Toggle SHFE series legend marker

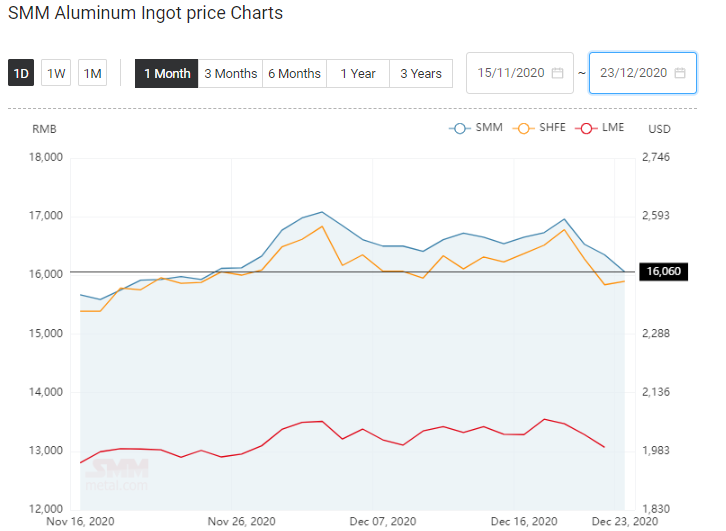pyautogui.click(x=523, y=128)
